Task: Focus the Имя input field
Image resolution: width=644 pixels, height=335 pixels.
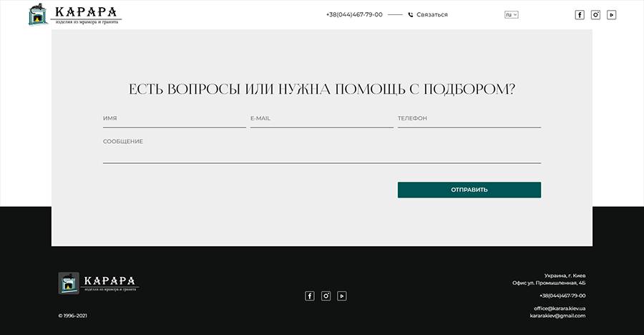Action: (x=174, y=119)
